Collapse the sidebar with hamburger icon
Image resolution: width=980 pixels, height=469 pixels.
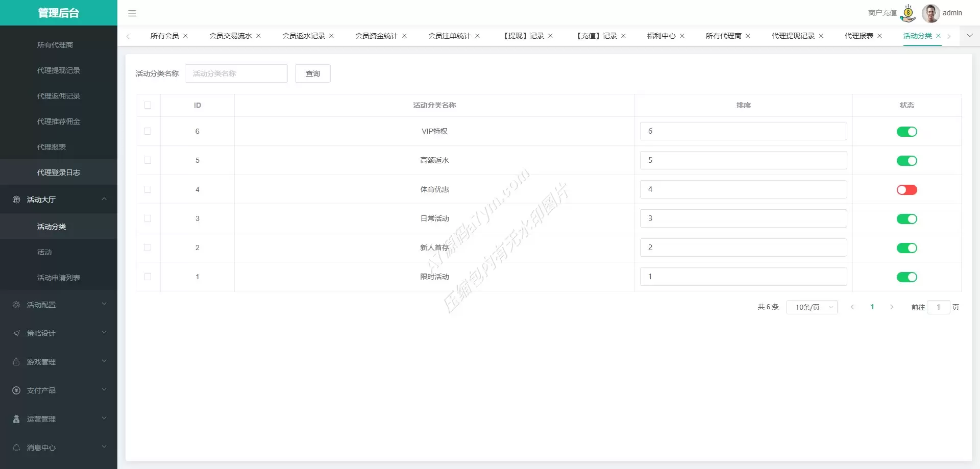[132, 13]
